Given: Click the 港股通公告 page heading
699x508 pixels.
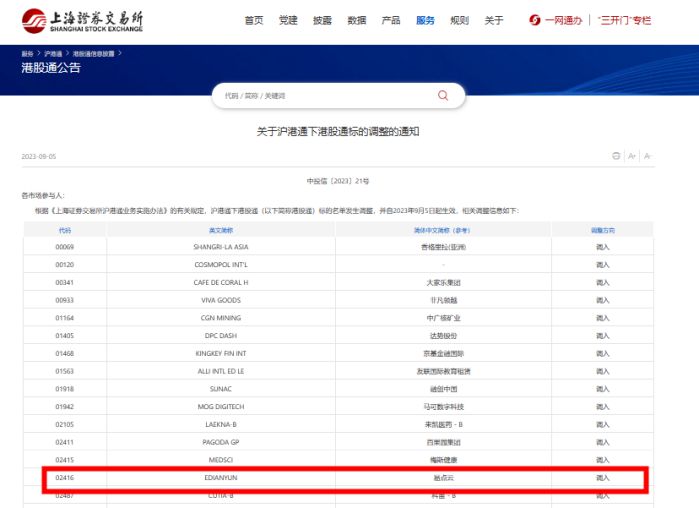Looking at the screenshot, I should click(x=51, y=68).
